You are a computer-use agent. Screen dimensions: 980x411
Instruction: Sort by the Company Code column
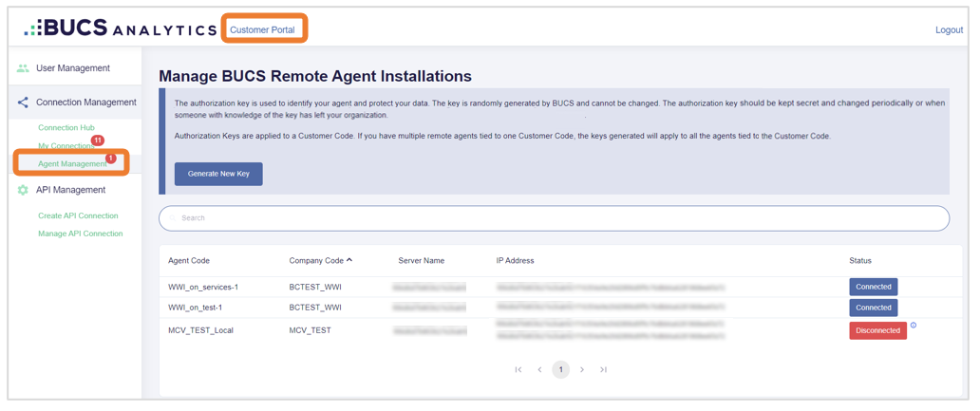321,260
